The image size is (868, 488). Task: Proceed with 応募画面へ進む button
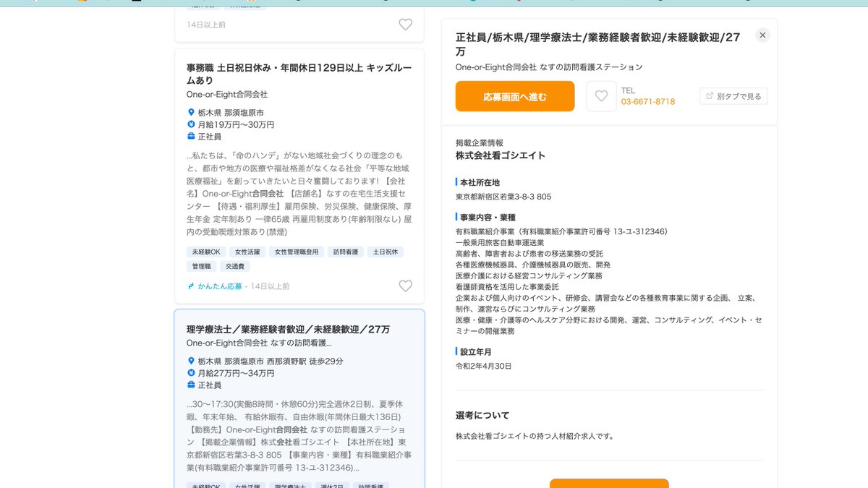click(x=515, y=96)
